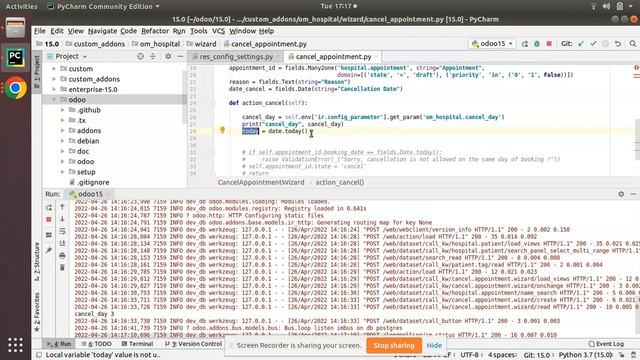Open the TODO tool window tab
The width and height of the screenshot is (640, 360).
point(96,344)
